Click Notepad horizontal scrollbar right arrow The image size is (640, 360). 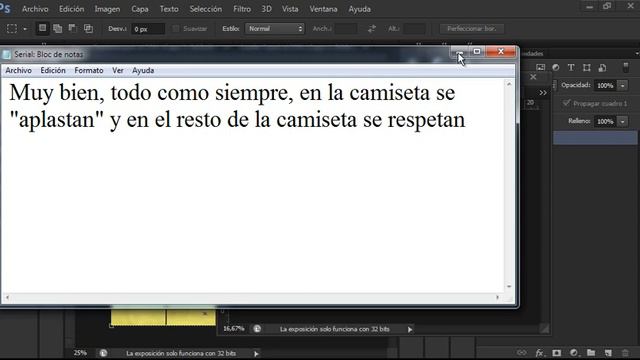[498, 298]
